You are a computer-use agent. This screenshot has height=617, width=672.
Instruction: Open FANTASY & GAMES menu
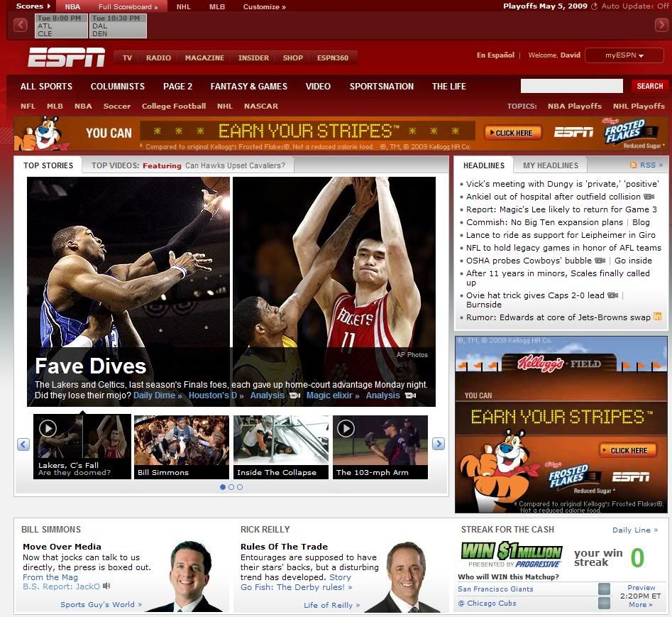(248, 86)
